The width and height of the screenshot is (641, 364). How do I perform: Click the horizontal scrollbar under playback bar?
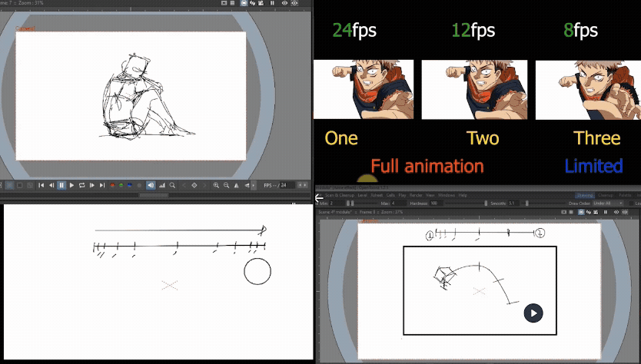point(154,195)
